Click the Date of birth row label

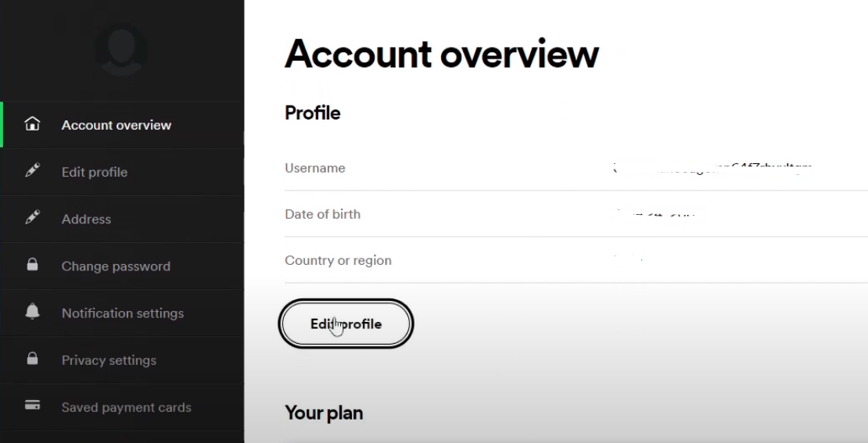pyautogui.click(x=323, y=214)
